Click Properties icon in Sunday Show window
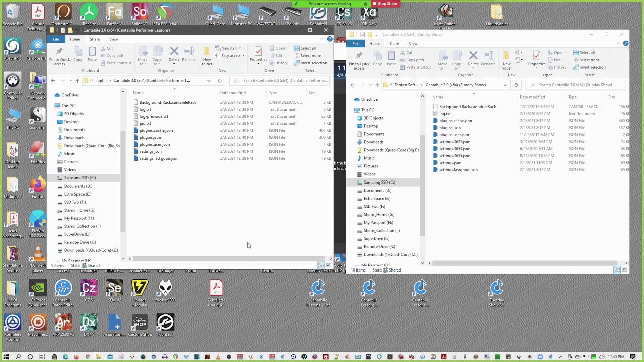 (x=536, y=58)
